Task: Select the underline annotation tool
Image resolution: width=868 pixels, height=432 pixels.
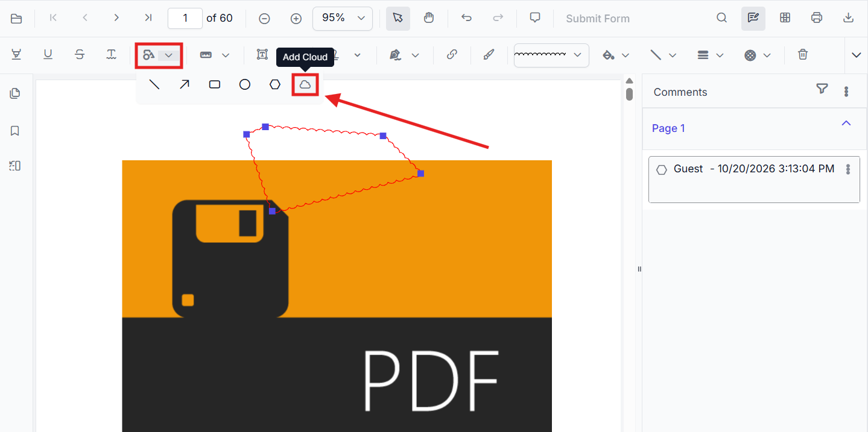Action: [48, 55]
